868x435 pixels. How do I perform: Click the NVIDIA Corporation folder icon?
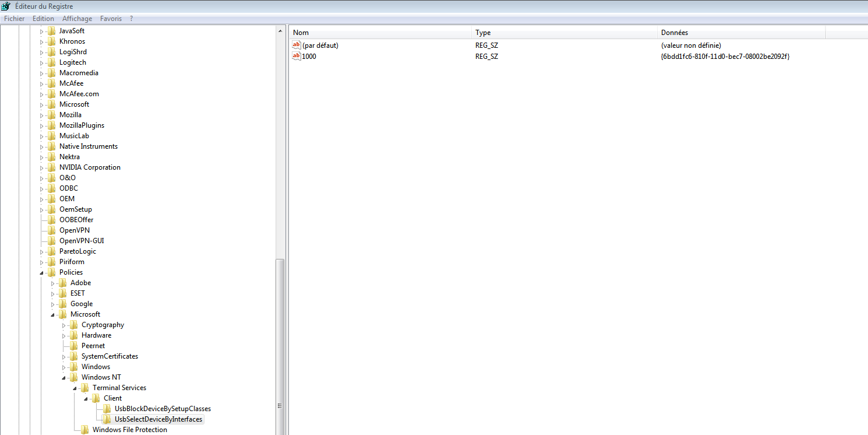point(52,167)
